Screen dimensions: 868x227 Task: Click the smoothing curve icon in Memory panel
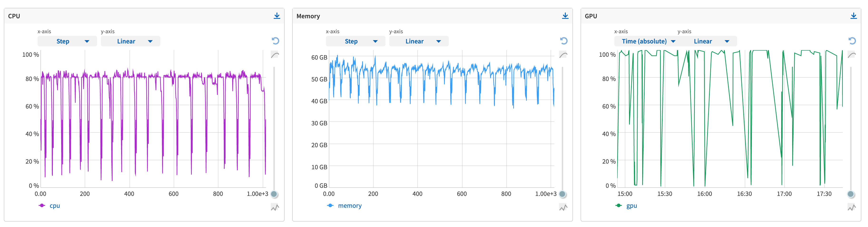tap(563, 55)
